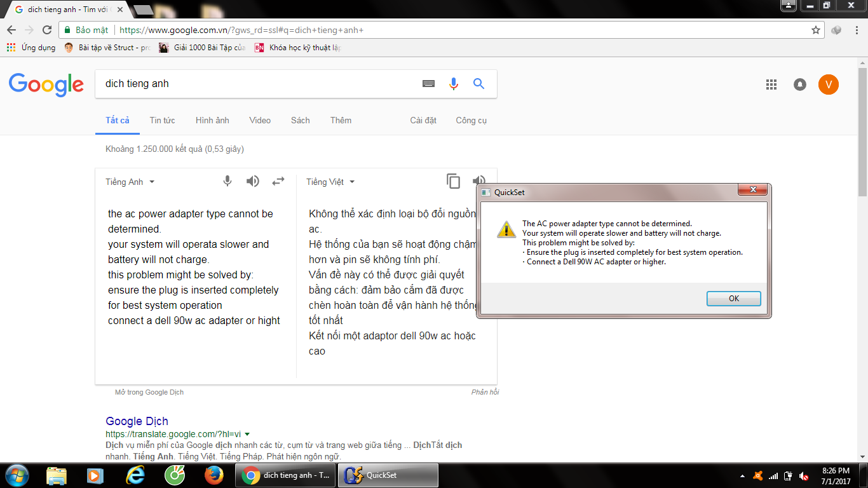This screenshot has width=868, height=488.
Task: Switch to the Hình ảnh tab
Action: 212,120
